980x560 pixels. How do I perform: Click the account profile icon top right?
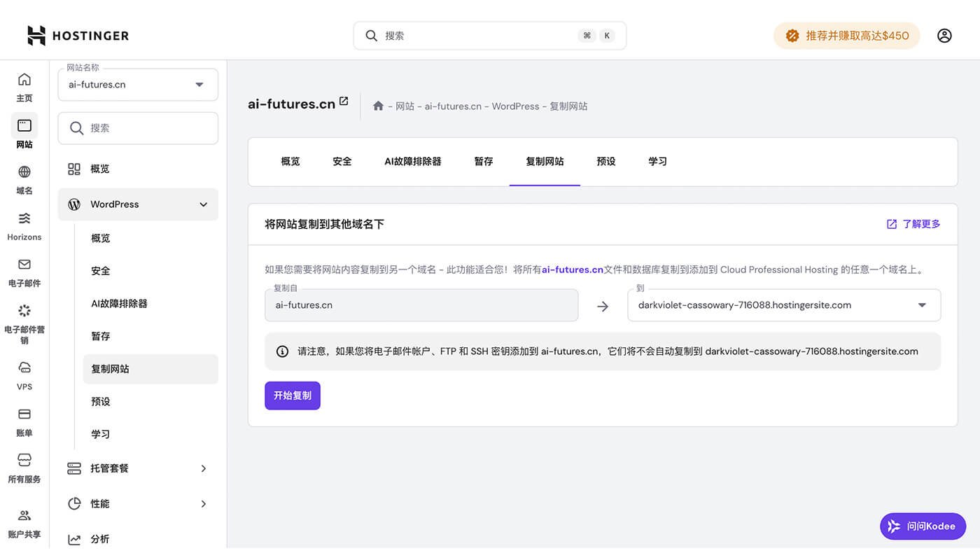click(944, 35)
